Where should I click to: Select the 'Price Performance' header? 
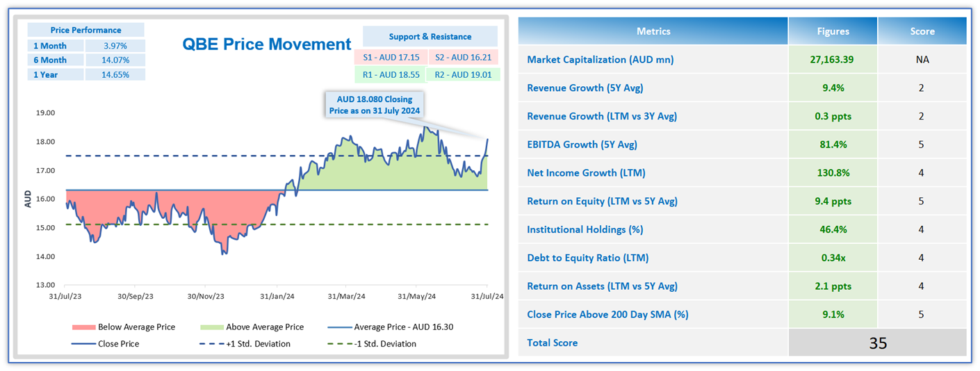[86, 30]
